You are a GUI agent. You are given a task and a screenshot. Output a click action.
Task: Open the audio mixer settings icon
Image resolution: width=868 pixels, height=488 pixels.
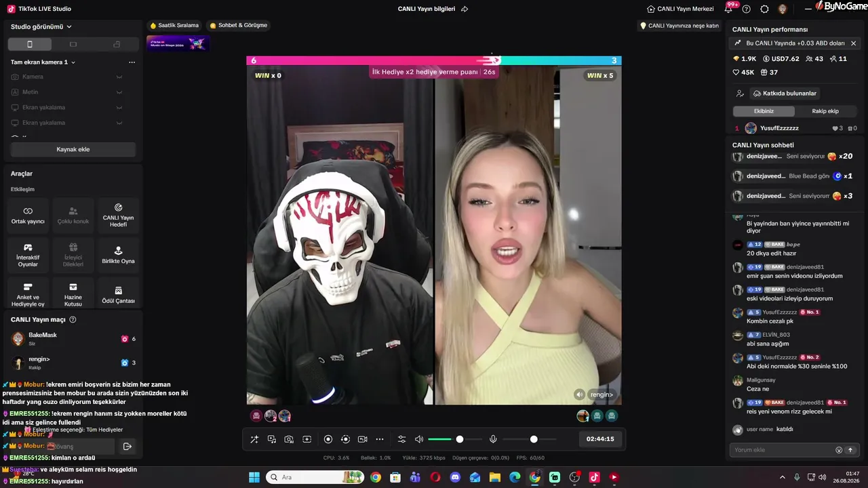tap(401, 439)
